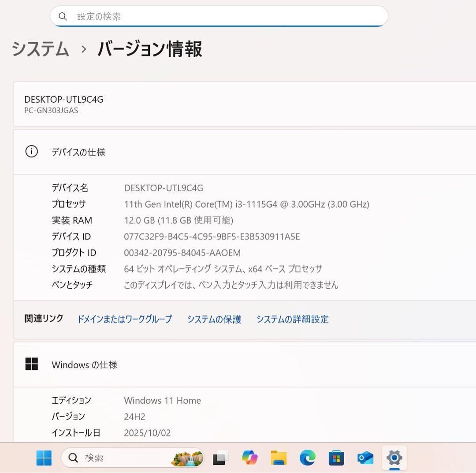
Task: Launch Microsoft Edge browser
Action: (309, 458)
